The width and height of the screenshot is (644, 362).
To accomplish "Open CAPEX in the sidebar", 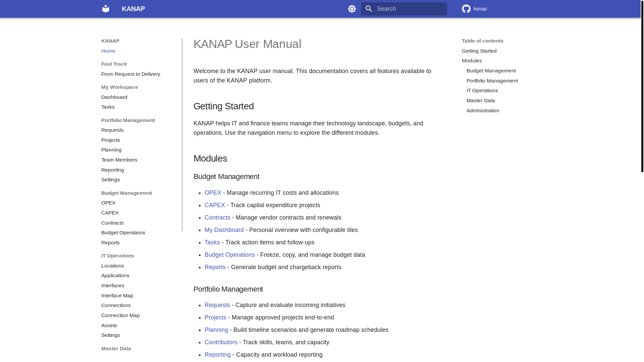I will tap(110, 213).
